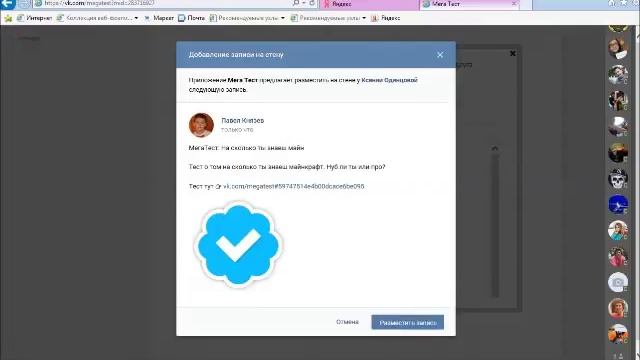Screen dimensions: 640x360
Task: Open the browser home icon in the top right
Action: pyautogui.click(x=611, y=3)
